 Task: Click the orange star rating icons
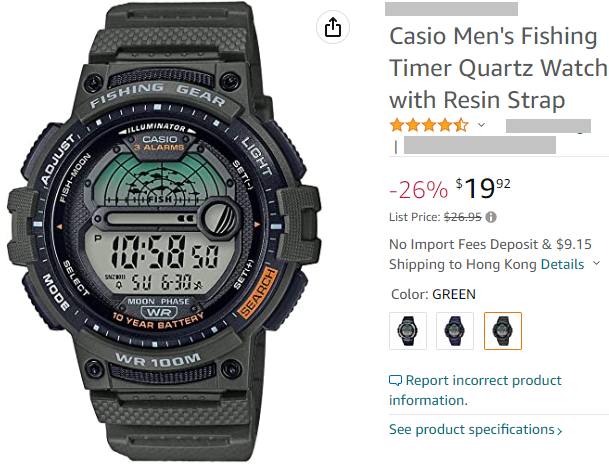pos(428,125)
